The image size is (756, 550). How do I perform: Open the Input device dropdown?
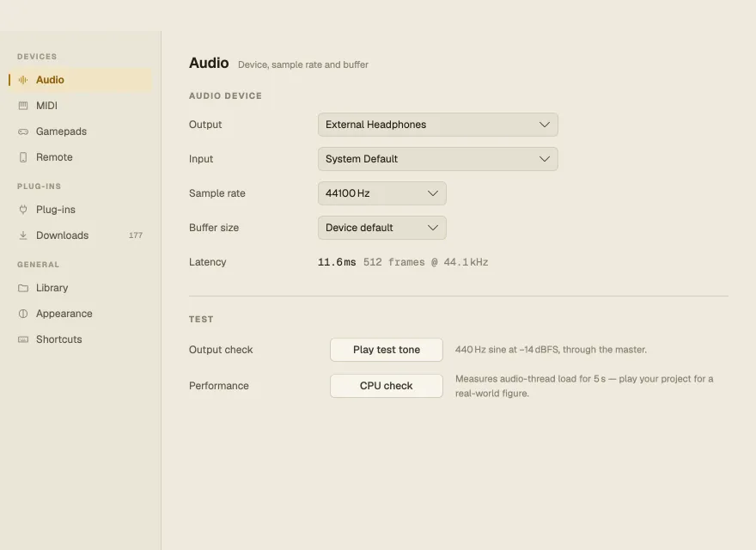438,159
